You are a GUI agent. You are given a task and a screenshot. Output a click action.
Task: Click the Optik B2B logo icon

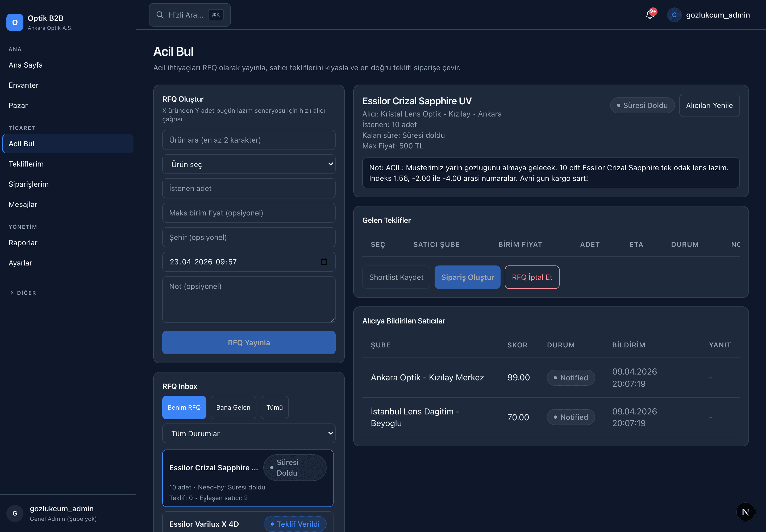15,22
